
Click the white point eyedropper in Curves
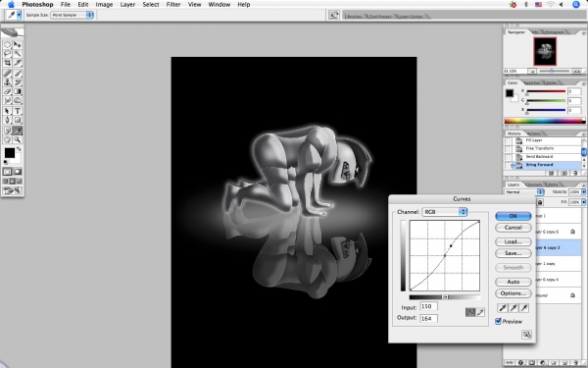pyautogui.click(x=524, y=308)
